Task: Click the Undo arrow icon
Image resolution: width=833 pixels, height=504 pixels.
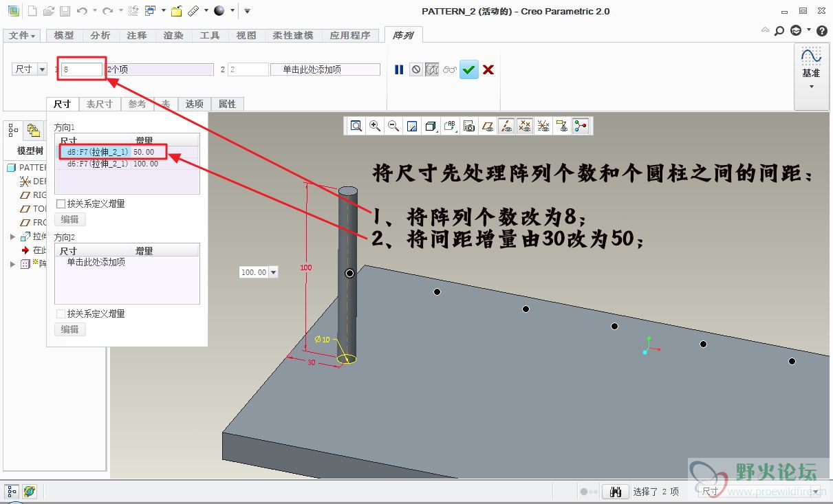Action: click(82, 11)
